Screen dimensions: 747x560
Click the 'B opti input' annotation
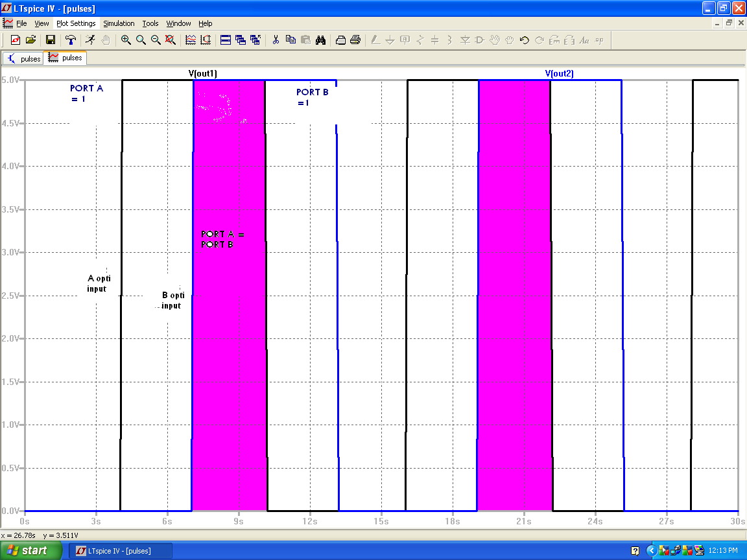pyautogui.click(x=172, y=300)
